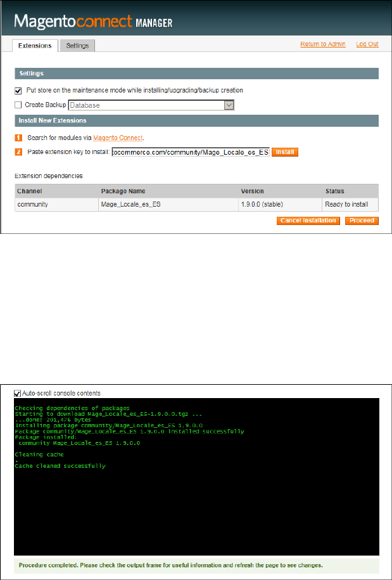392x580 pixels.
Task: Click the '...done: 201,476 bytes' console line
Action: point(53,420)
